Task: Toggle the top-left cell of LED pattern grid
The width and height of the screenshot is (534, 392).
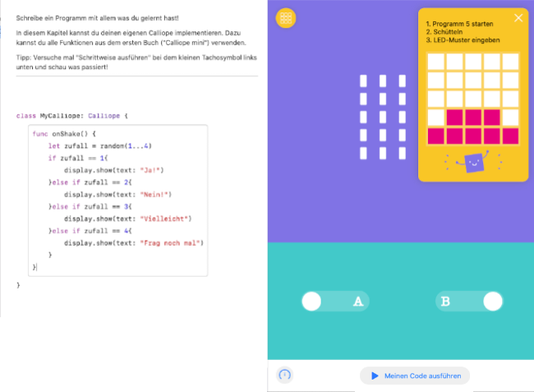Action: coord(436,62)
